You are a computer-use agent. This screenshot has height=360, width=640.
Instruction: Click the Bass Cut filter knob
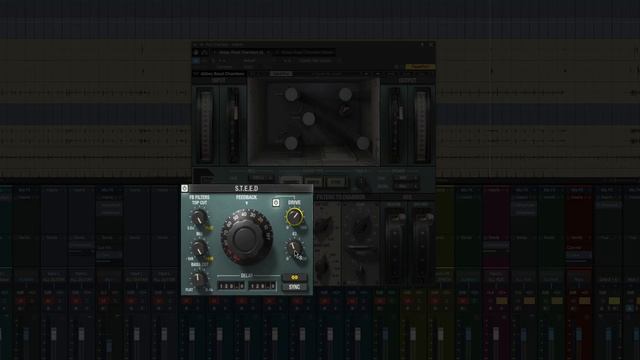coord(198,279)
